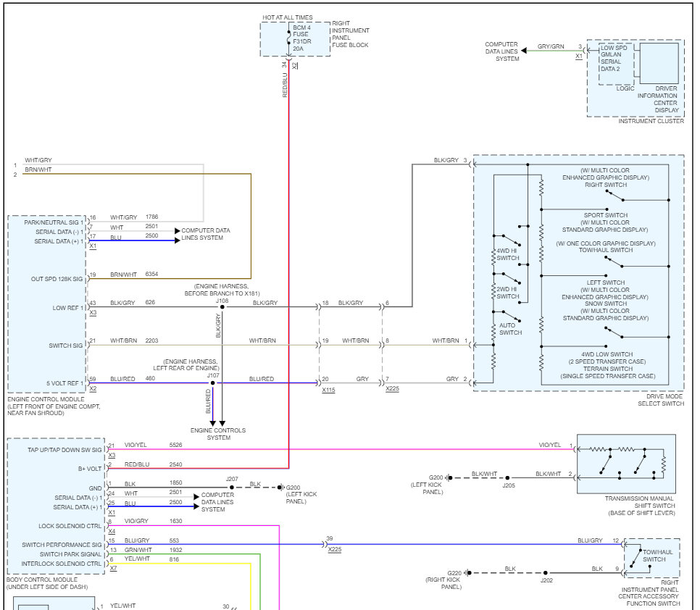The image size is (700, 610).
Task: Select "TRANSMISSION MANUAL SHIFT SWITCH" caption
Action: [640, 502]
